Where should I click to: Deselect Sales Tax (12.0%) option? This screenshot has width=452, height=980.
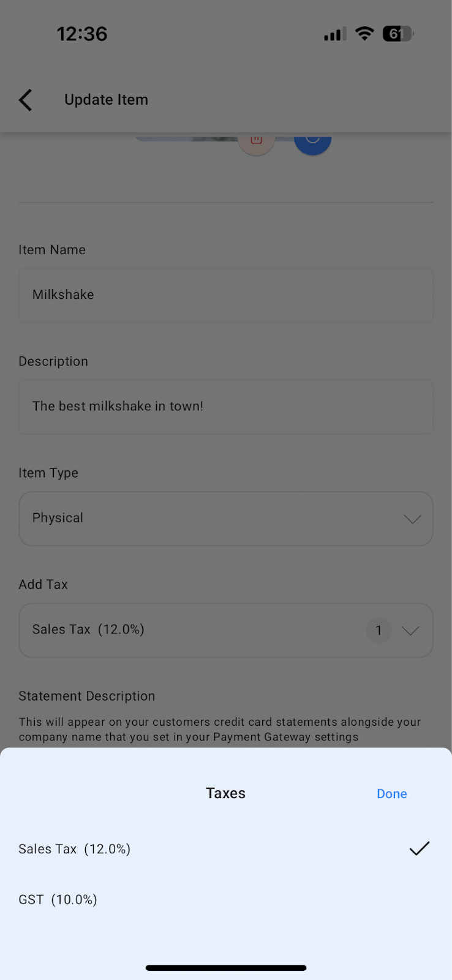pyautogui.click(x=75, y=849)
